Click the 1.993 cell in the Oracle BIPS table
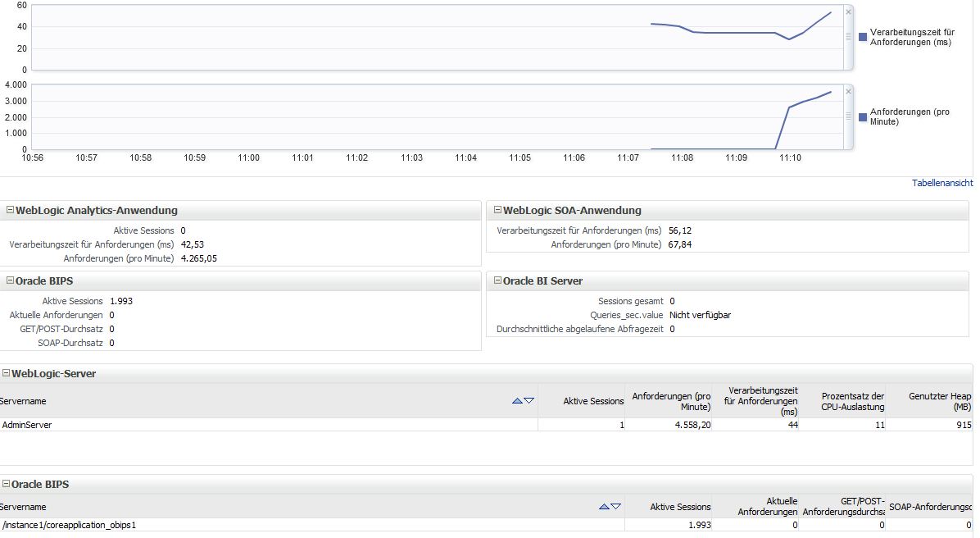980x538 pixels. click(700, 525)
